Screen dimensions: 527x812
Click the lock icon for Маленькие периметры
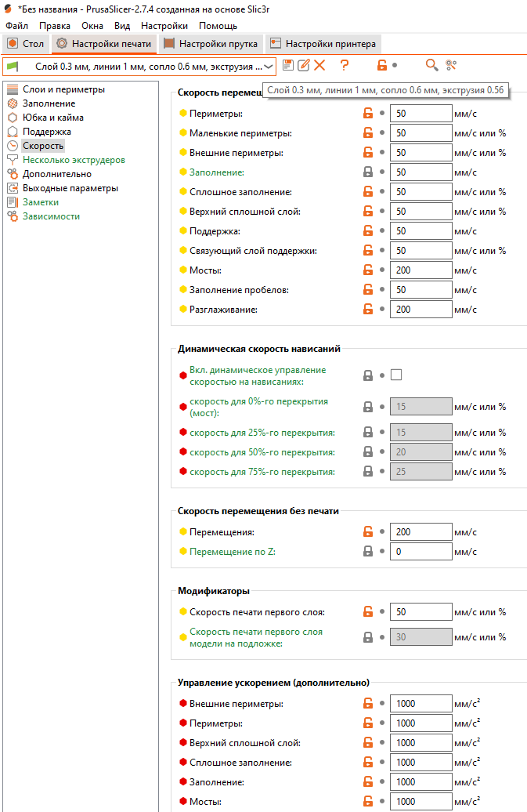pyautogui.click(x=368, y=132)
